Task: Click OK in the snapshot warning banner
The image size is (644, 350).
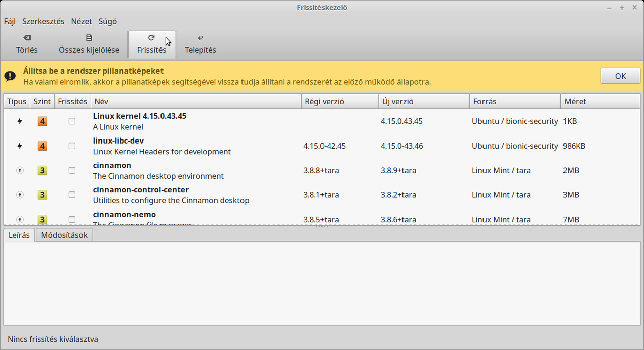Action: pyautogui.click(x=620, y=76)
